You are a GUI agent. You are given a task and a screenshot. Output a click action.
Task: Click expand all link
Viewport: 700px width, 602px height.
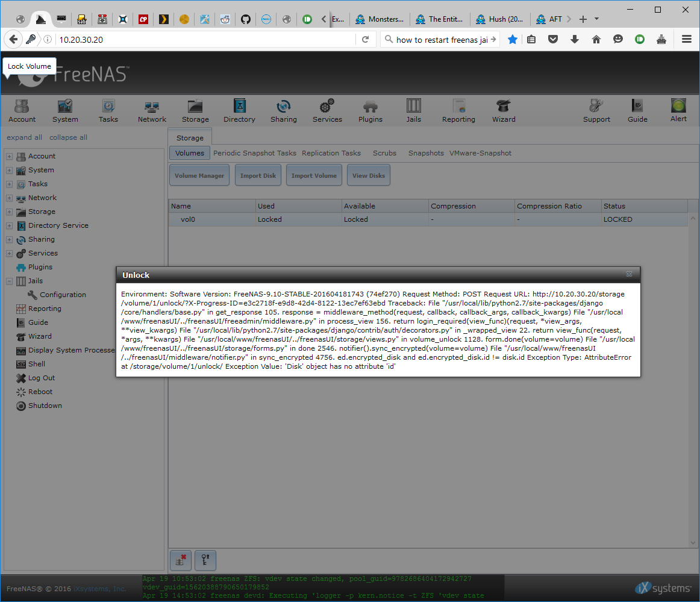pos(24,137)
